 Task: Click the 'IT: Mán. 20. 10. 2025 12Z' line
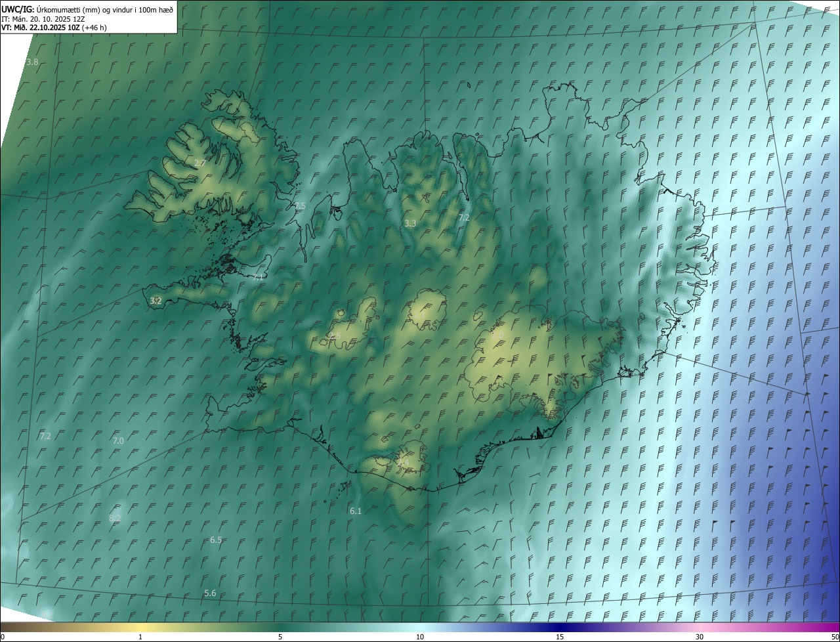(x=43, y=19)
